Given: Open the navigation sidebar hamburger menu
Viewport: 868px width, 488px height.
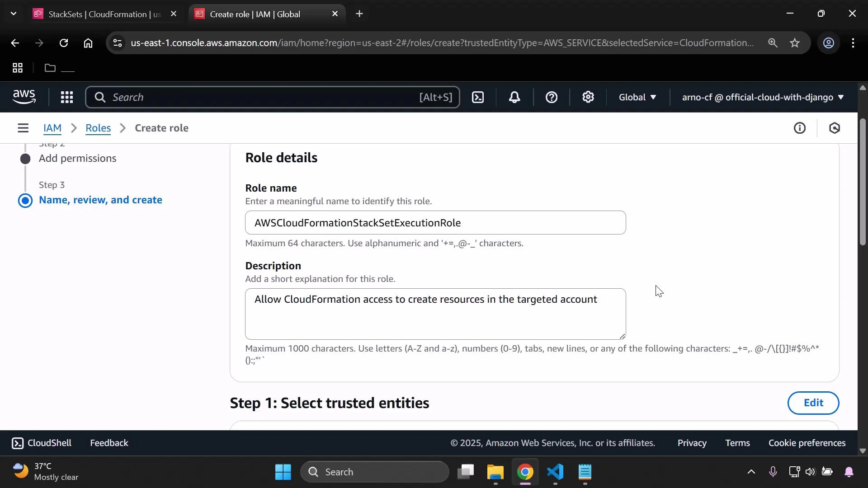Looking at the screenshot, I should click(x=23, y=128).
